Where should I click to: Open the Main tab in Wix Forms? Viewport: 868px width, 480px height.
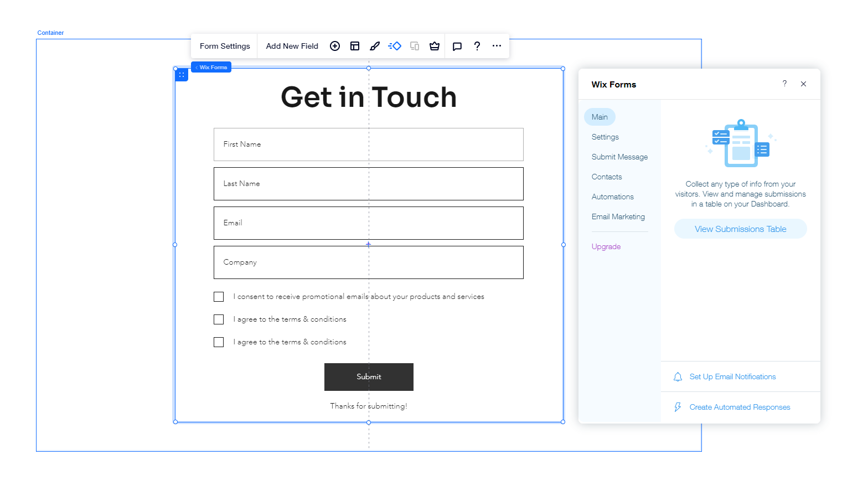tap(600, 117)
